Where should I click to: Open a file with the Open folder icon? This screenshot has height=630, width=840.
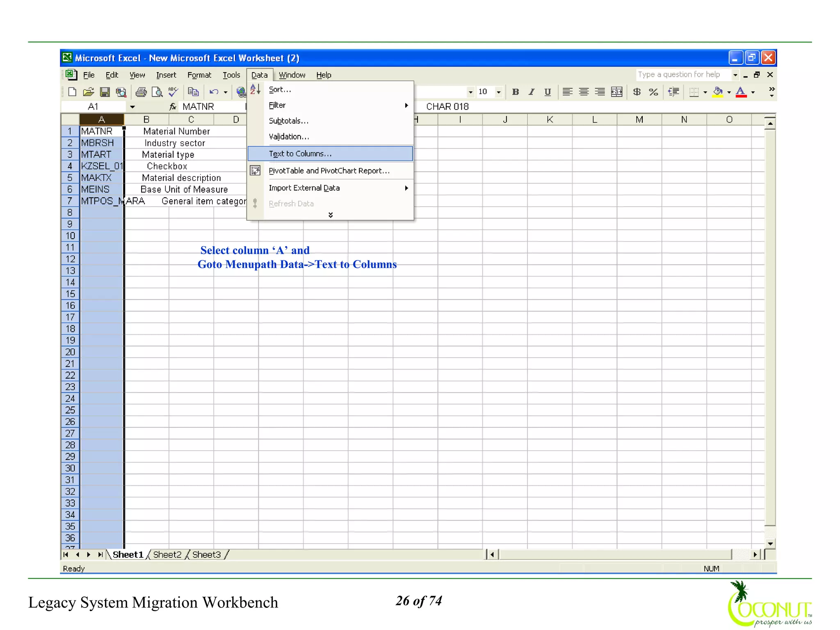click(88, 92)
